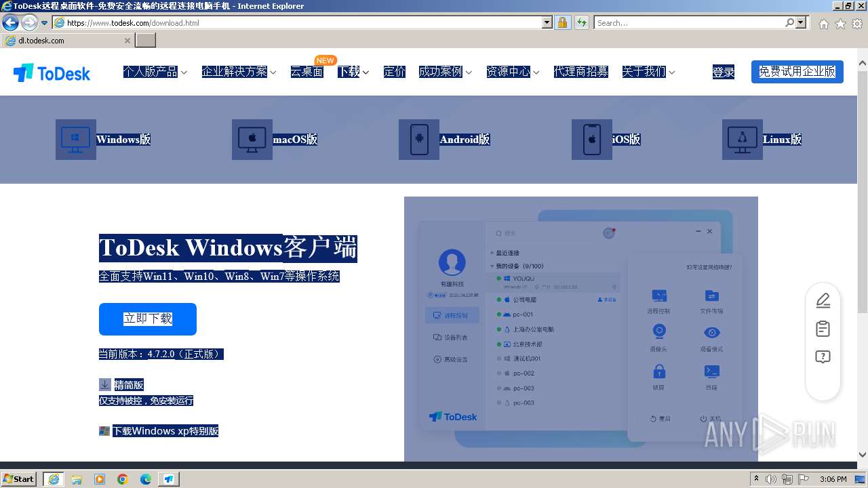Screen dimensions: 868x488
Task: Click the security lock icon in address bar
Action: pyautogui.click(x=562, y=22)
